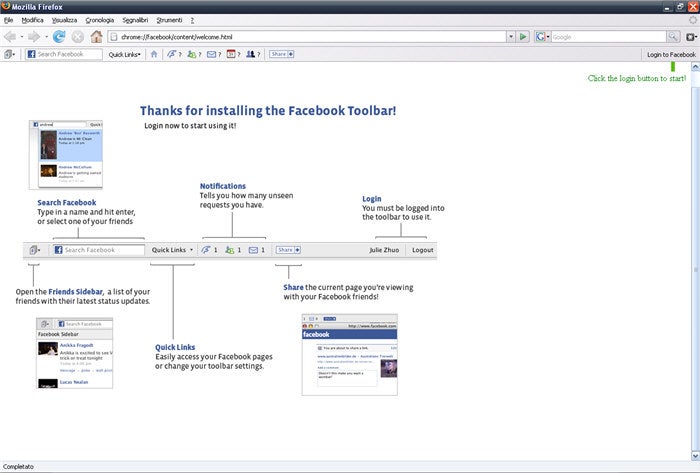Reload the page with the refresh icon

(59, 37)
